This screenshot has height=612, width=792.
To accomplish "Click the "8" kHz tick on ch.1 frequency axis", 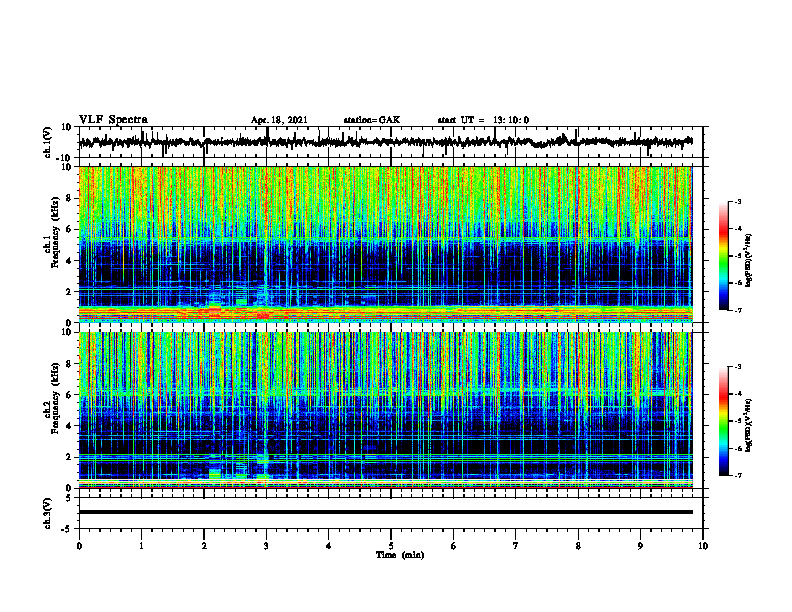I will pyautogui.click(x=70, y=198).
